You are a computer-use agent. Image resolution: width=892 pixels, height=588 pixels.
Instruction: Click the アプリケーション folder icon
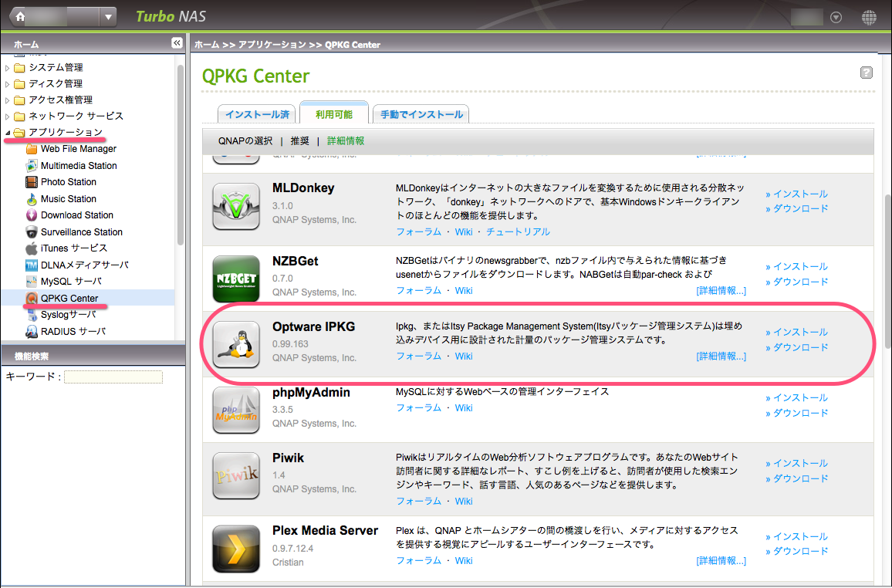19,133
